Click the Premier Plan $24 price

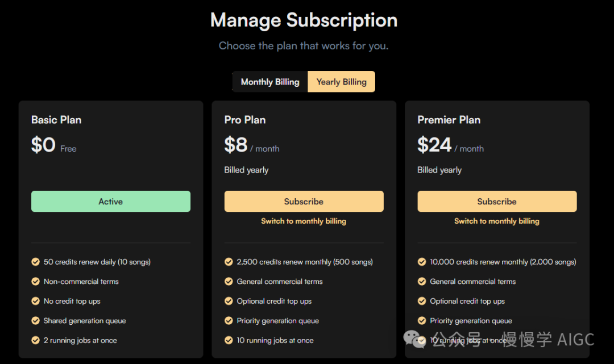tap(434, 145)
